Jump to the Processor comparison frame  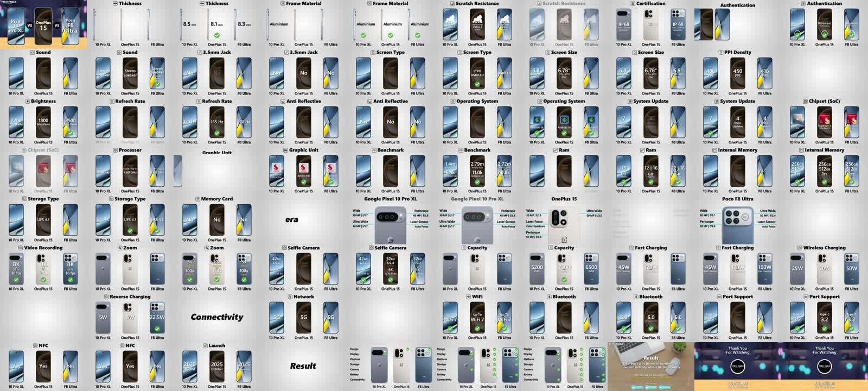[x=130, y=171]
